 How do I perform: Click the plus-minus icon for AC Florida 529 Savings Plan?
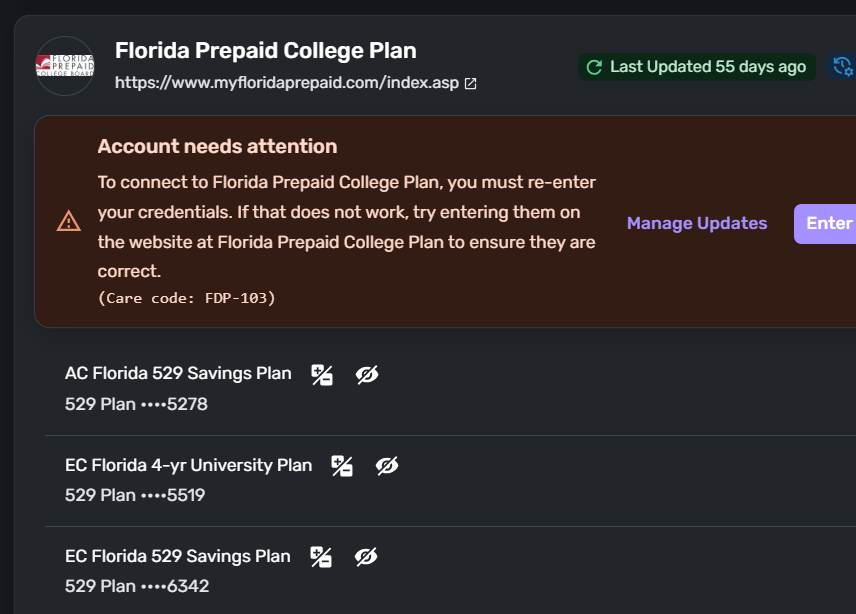point(322,375)
